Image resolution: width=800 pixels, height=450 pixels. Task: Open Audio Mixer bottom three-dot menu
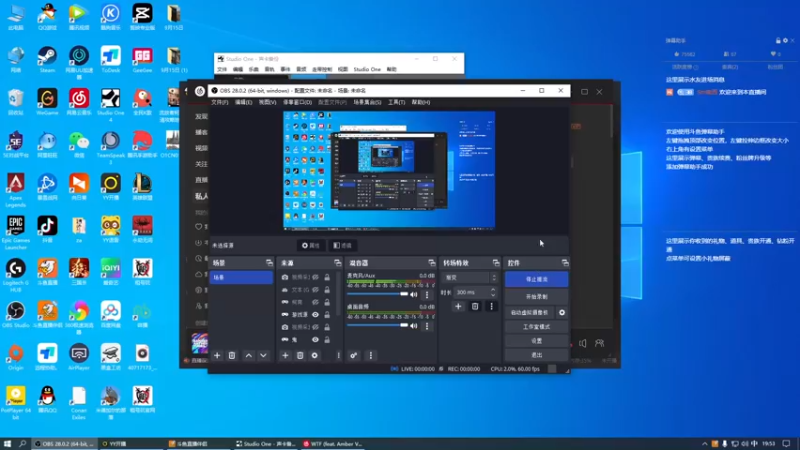coord(371,356)
